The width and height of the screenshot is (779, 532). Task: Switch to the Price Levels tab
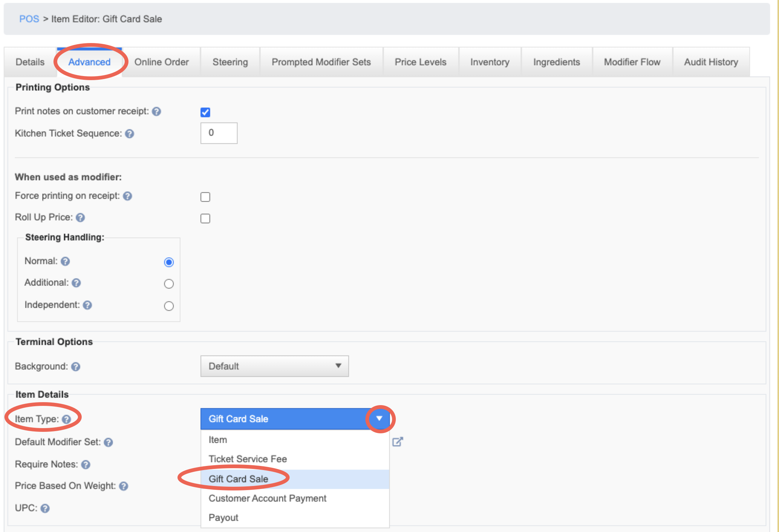click(x=420, y=62)
